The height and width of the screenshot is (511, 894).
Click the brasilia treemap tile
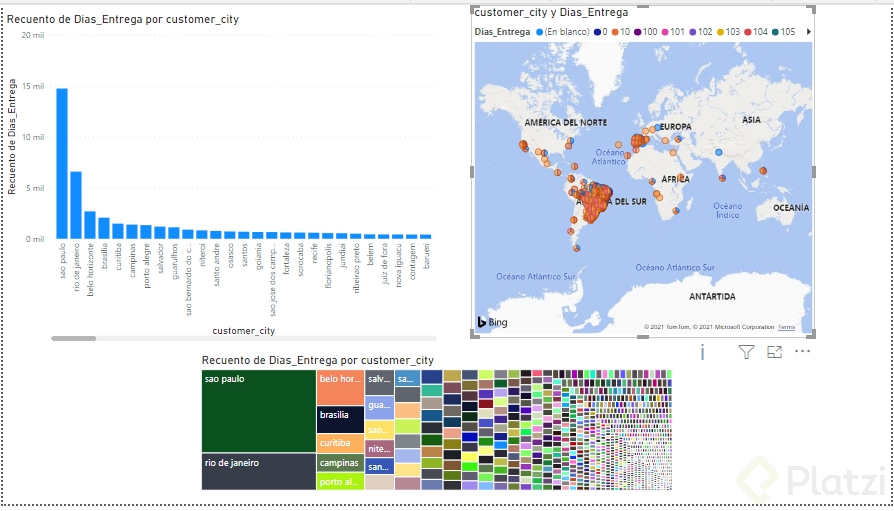pyautogui.click(x=340, y=419)
